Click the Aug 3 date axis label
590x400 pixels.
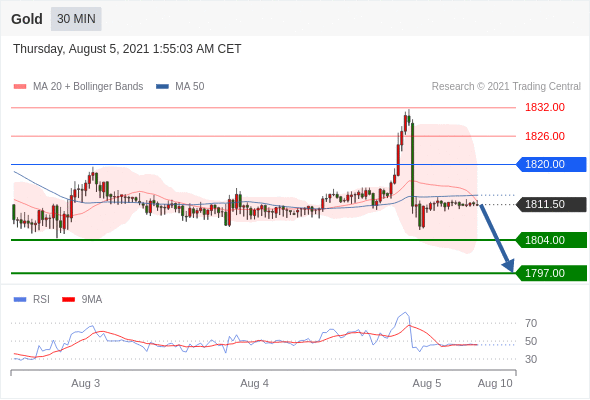(85, 383)
